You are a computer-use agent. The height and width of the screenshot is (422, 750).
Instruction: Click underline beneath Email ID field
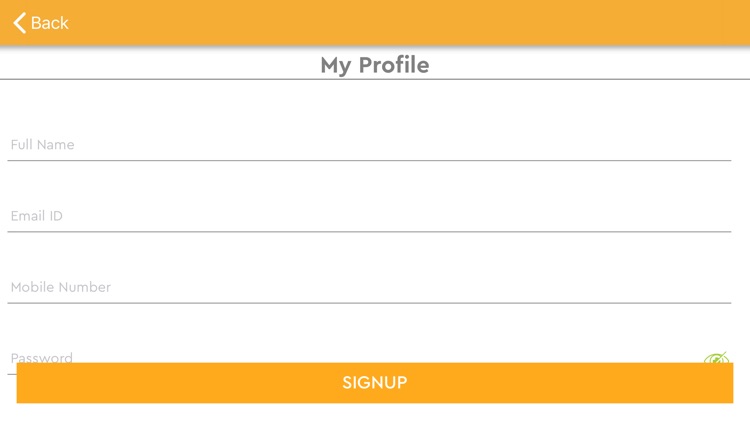click(369, 231)
